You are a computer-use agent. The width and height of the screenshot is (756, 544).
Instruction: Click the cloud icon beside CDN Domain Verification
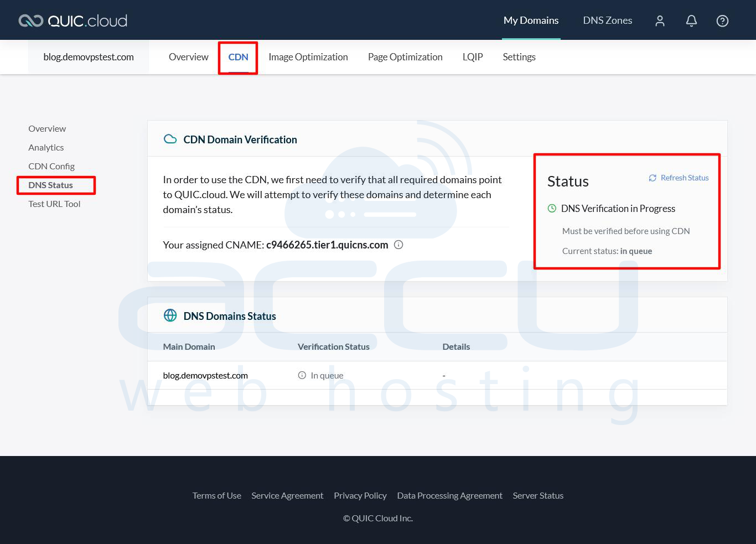coord(170,139)
